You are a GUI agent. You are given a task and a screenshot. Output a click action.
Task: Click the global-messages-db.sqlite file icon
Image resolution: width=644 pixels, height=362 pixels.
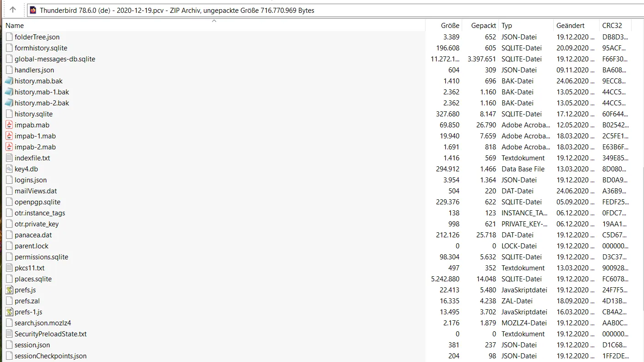[x=9, y=59]
